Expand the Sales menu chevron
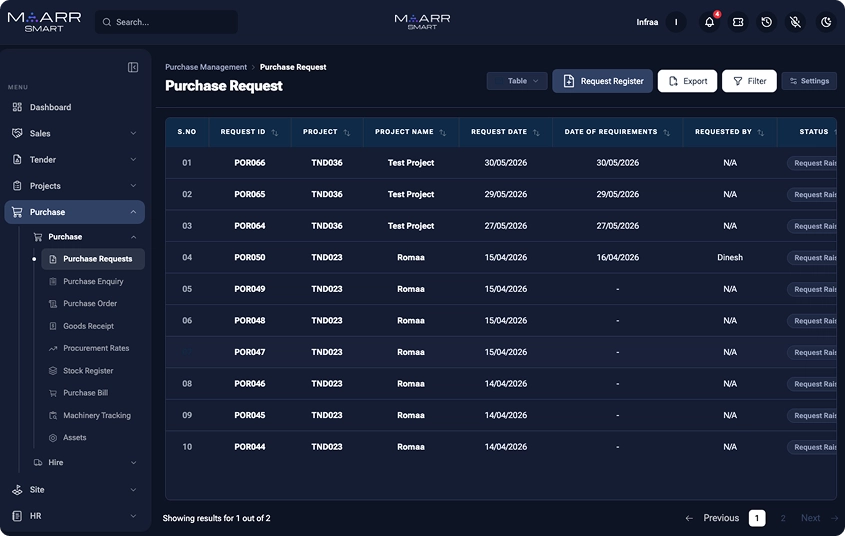This screenshot has width=845, height=536. (x=133, y=133)
